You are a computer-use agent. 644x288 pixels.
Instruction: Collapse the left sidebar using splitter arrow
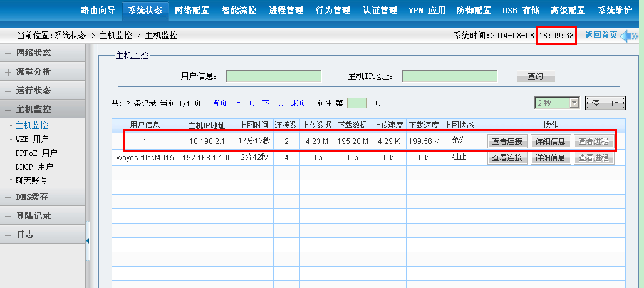pos(88,240)
